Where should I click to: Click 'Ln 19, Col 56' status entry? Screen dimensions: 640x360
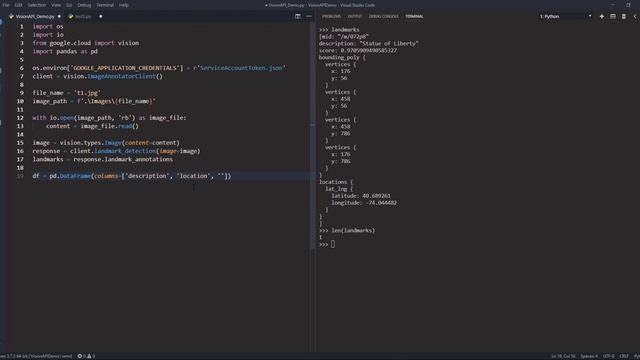563,356
